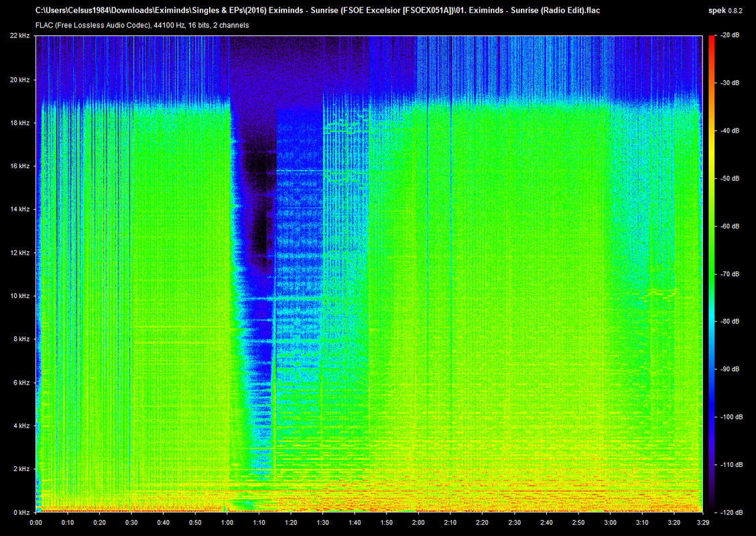Click the 1:00 time axis marker

pos(227,523)
